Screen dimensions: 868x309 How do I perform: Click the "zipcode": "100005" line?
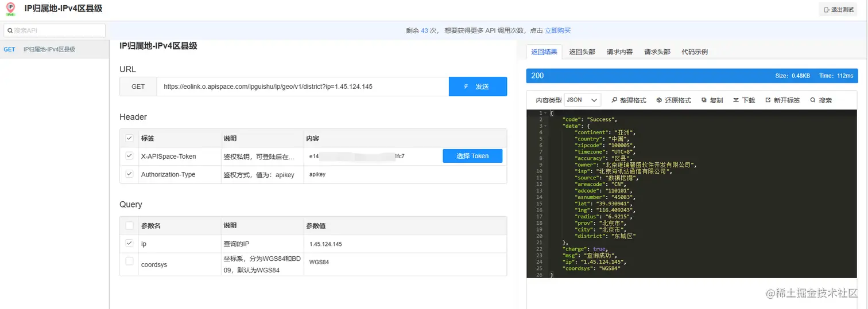point(605,145)
